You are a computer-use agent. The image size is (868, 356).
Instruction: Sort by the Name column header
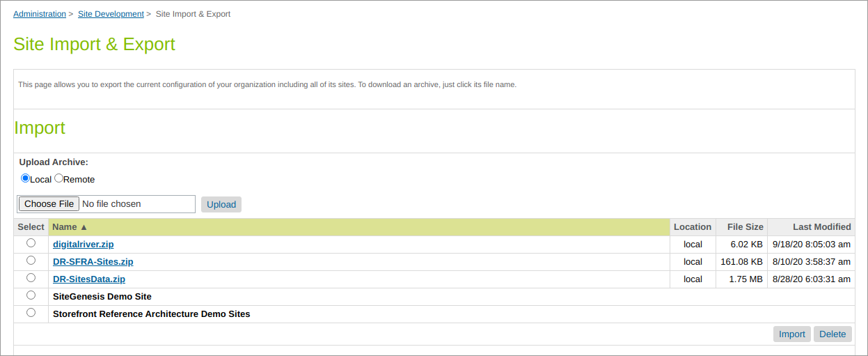(70, 227)
